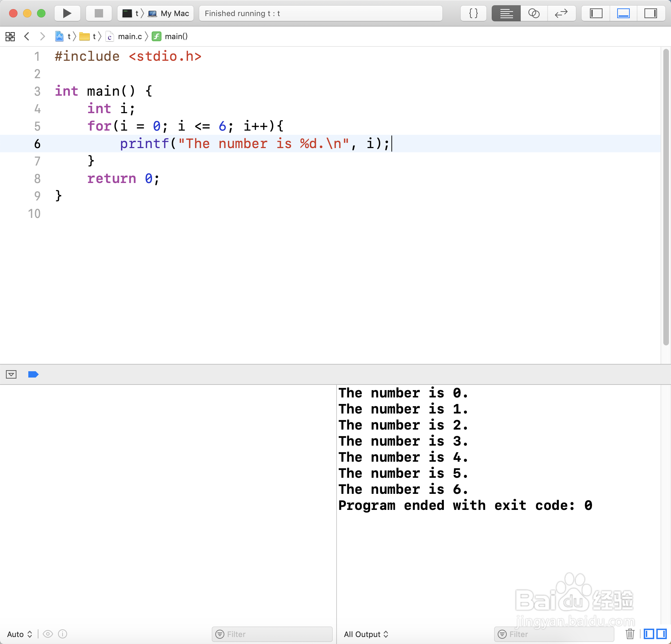The image size is (671, 644).
Task: Go back with the left chevron
Action: point(27,36)
